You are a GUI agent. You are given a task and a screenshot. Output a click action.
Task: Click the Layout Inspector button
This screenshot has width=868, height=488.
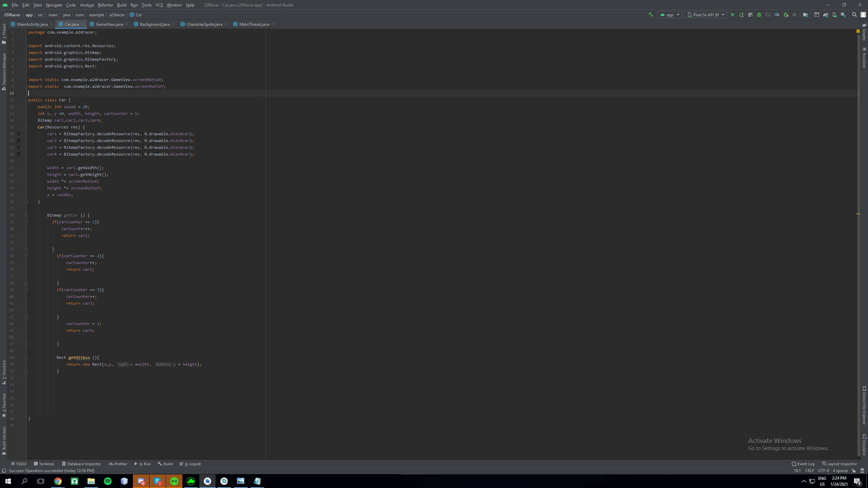coord(840,464)
